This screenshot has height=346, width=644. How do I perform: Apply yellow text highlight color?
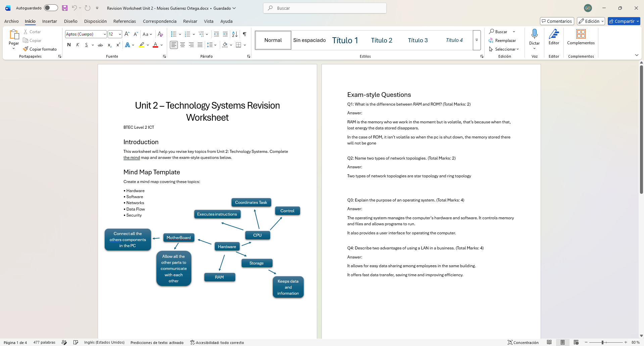pos(142,45)
